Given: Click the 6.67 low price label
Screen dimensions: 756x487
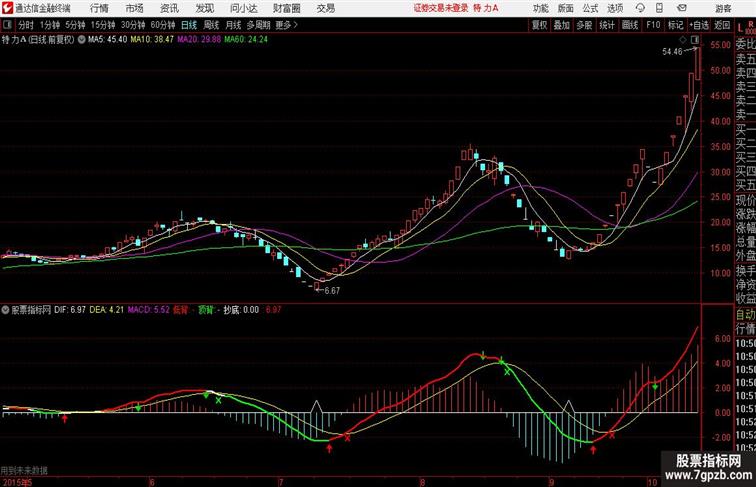Looking at the screenshot, I should [x=332, y=291].
